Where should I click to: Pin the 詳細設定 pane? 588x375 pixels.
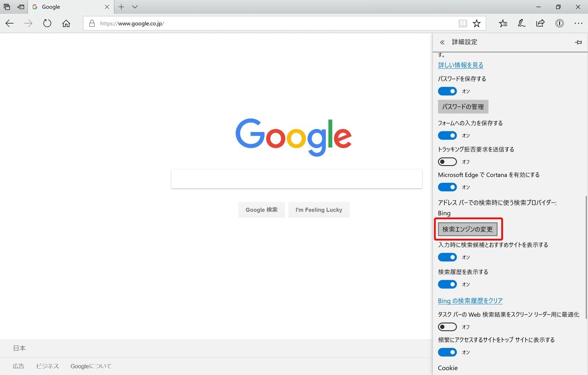(578, 42)
